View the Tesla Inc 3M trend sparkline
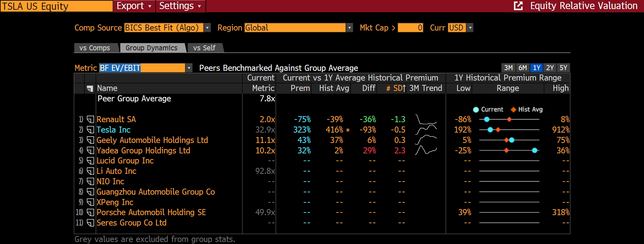The height and width of the screenshot is (244, 644). (426, 130)
